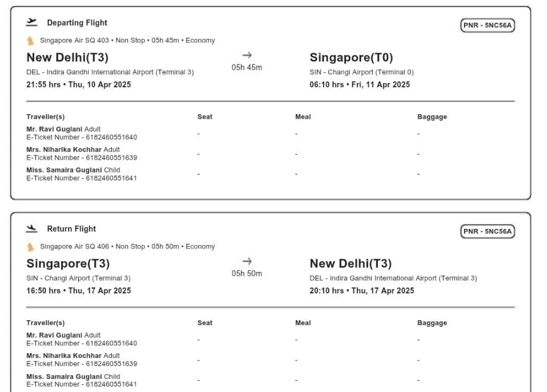547x392 pixels.
Task: Click the Departing Flight takeoff plane icon
Action: point(32,22)
